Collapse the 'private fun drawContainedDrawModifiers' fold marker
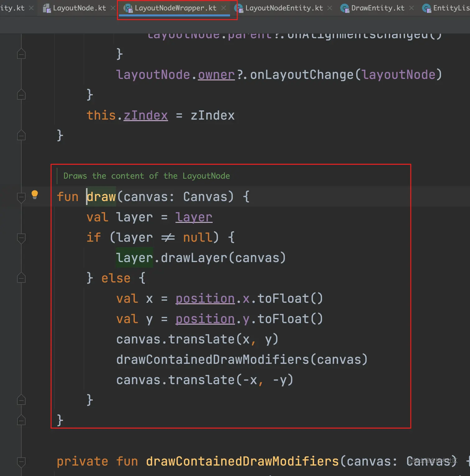470x476 pixels. click(21, 462)
